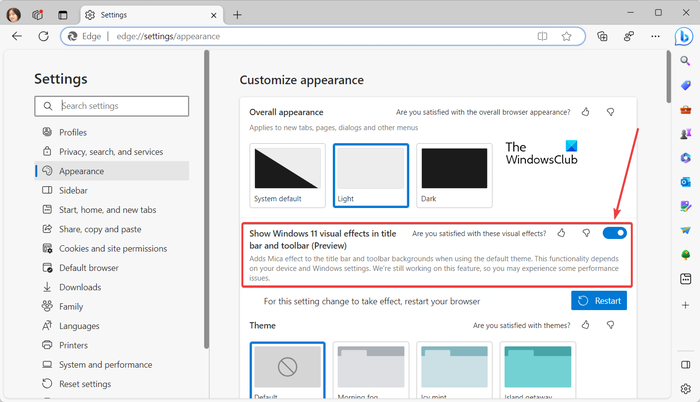The width and height of the screenshot is (700, 402).
Task: Open Downloads settings
Action: point(112,287)
